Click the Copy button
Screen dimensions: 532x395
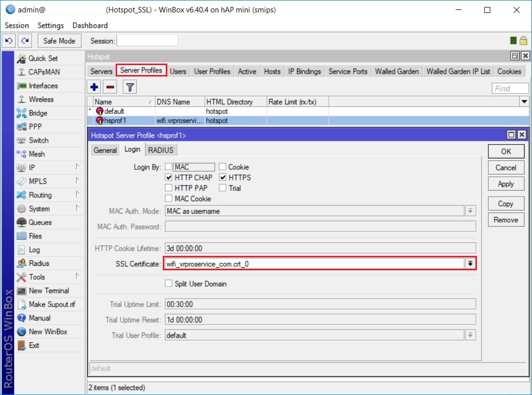click(x=506, y=203)
